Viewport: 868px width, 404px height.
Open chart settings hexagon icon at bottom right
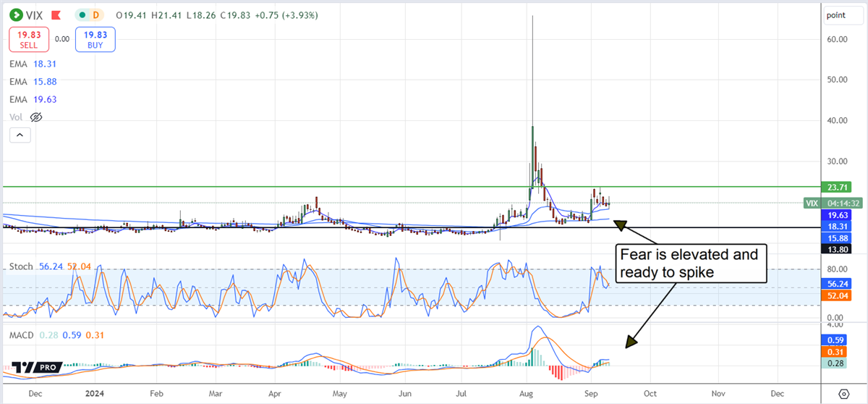(x=843, y=393)
